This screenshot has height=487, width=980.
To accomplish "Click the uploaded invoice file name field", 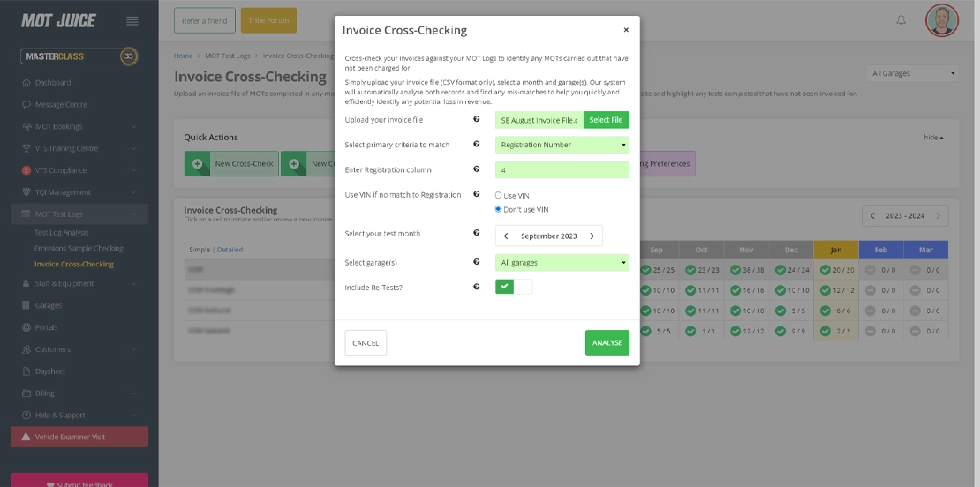I will [539, 120].
